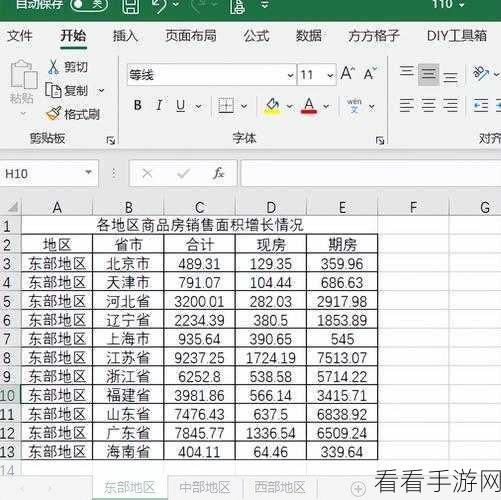Image resolution: width=501 pixels, height=500 pixels.
Task: Apply red font color
Action: tap(309, 106)
